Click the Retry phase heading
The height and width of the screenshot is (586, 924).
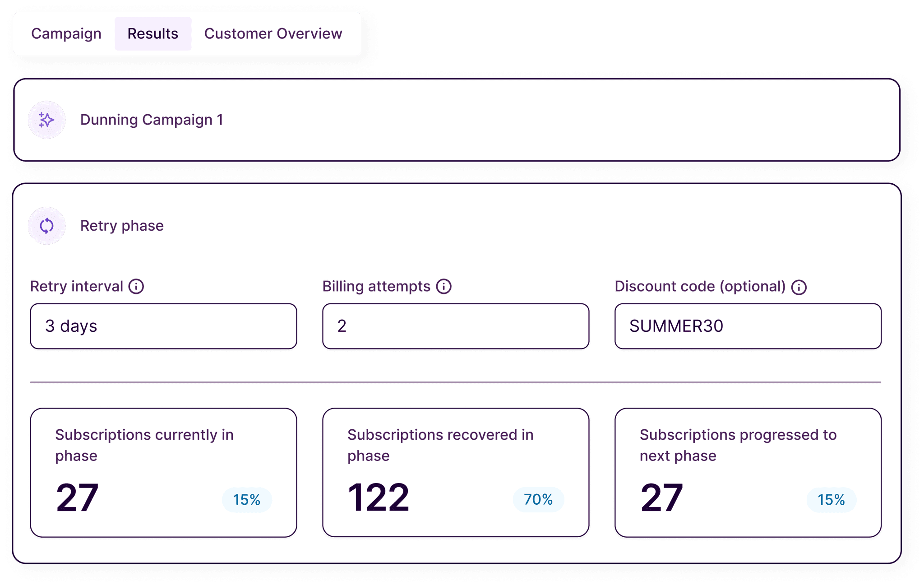point(121,226)
